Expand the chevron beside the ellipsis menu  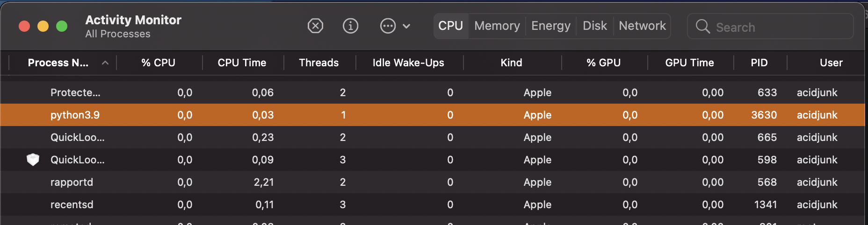point(406,26)
